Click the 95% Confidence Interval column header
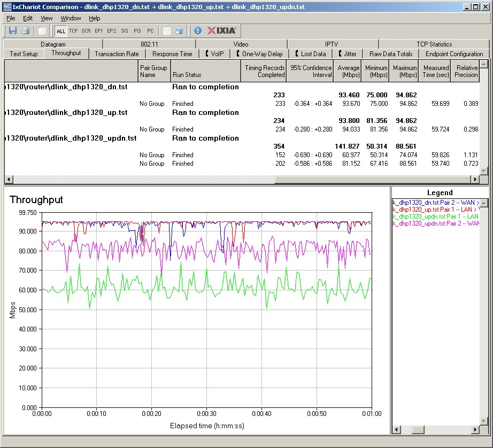 point(310,71)
